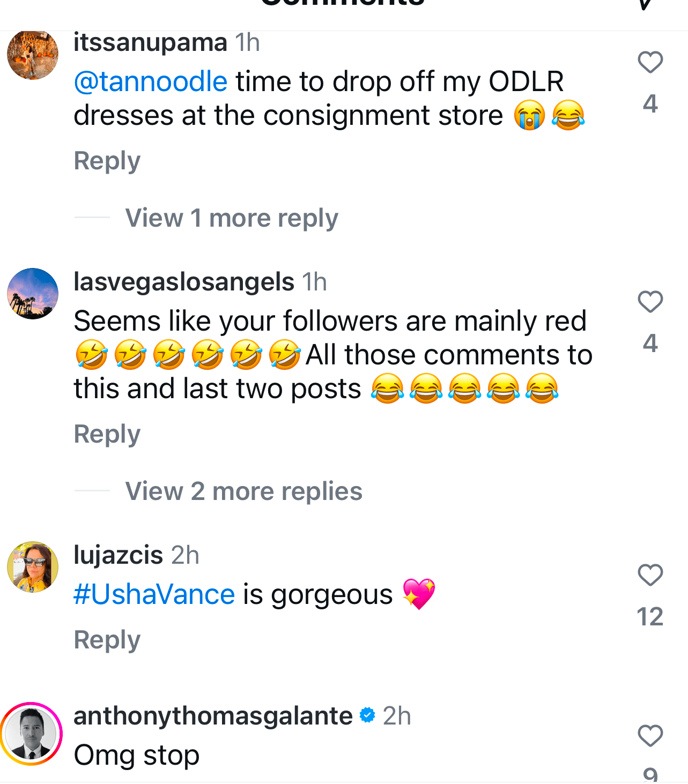This screenshot has height=784, width=688.
Task: Like anthonythomasgalante's comment with the heart
Action: point(650,736)
